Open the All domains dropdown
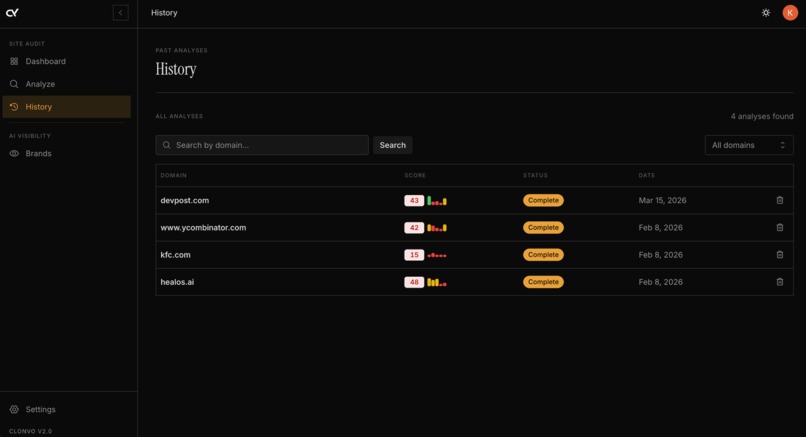Image resolution: width=806 pixels, height=437 pixels. pyautogui.click(x=749, y=145)
